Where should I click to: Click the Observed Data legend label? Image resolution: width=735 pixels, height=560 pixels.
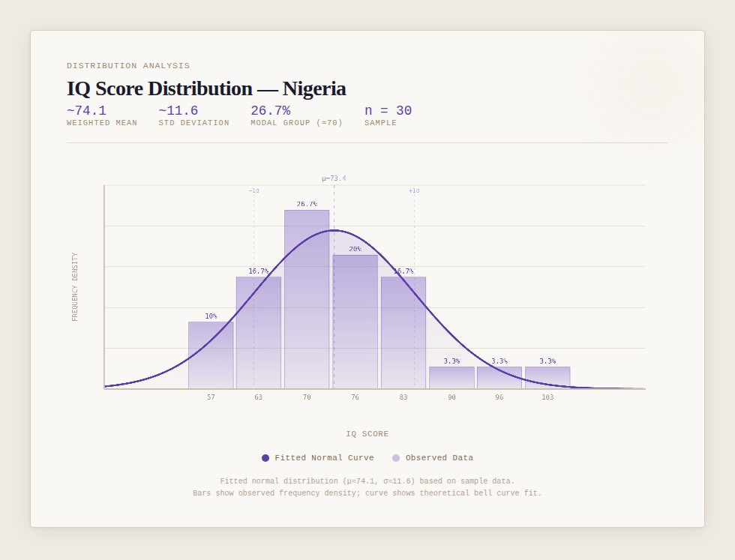pos(439,458)
